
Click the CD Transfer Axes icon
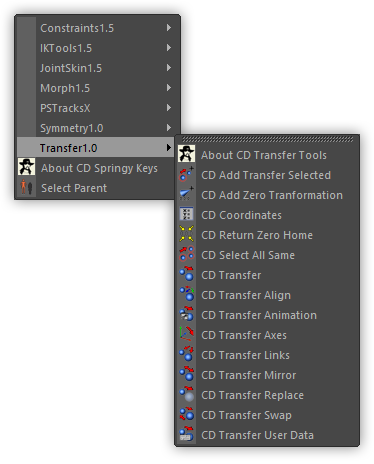pyautogui.click(x=186, y=335)
